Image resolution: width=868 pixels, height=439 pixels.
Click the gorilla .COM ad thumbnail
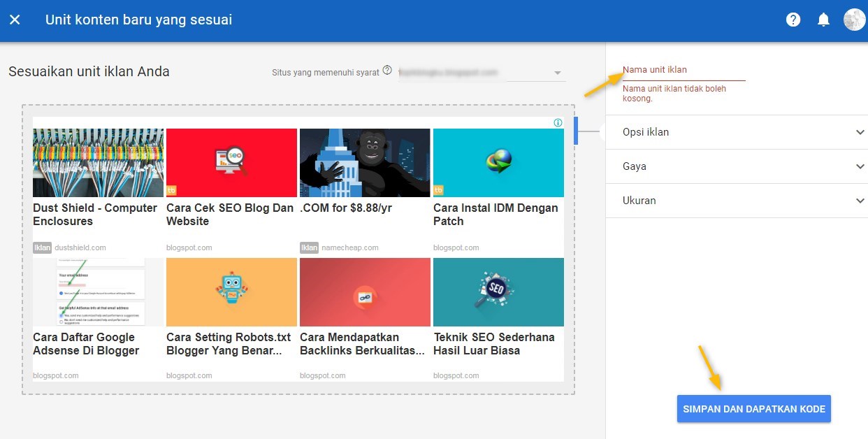pyautogui.click(x=365, y=163)
